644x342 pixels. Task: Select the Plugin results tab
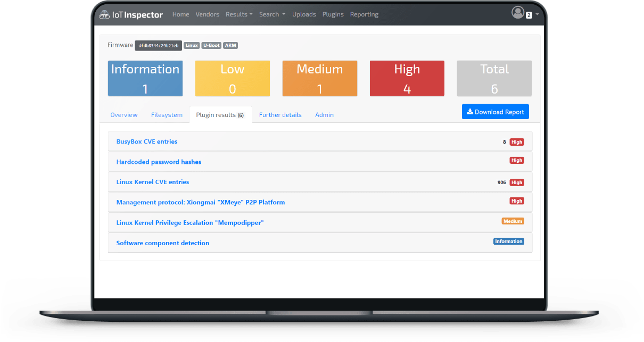click(x=220, y=115)
